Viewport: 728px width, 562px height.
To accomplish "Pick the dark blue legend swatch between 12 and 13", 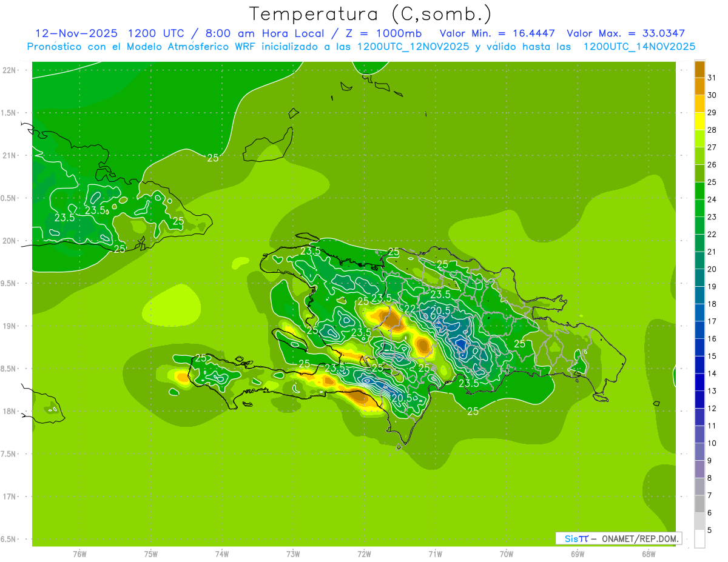I will pos(699,400).
